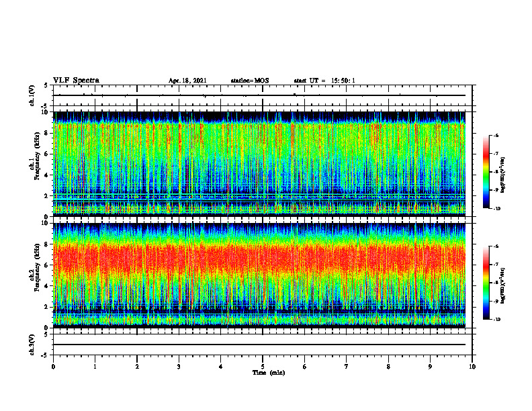Click the ch.3(V) flat trace strip
Screen dimensions: 532x411
[x=263, y=345]
